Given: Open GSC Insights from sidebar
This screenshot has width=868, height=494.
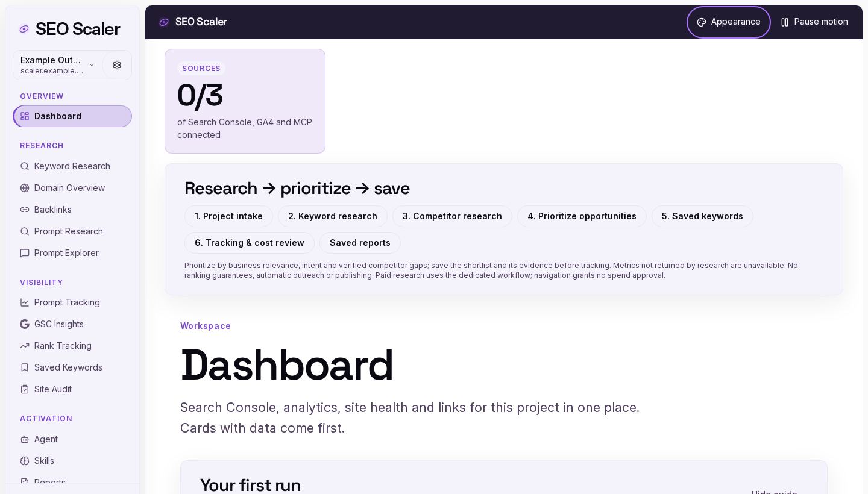Looking at the screenshot, I should point(72,324).
